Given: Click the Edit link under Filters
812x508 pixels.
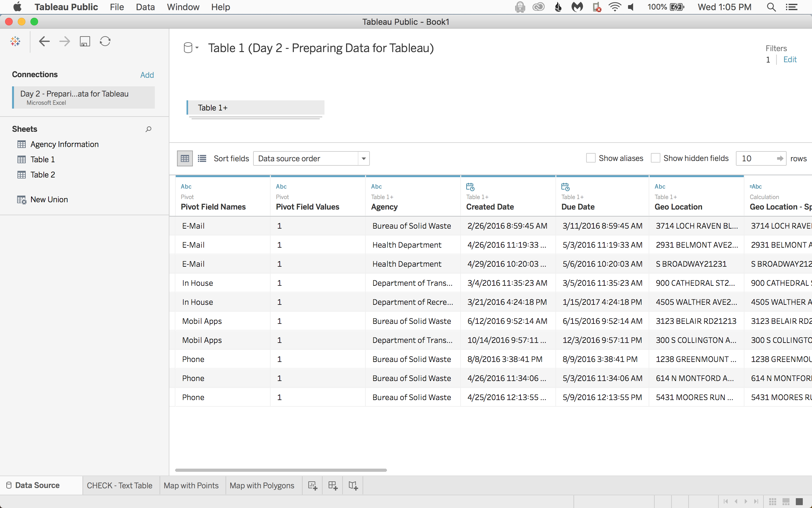Looking at the screenshot, I should 790,60.
